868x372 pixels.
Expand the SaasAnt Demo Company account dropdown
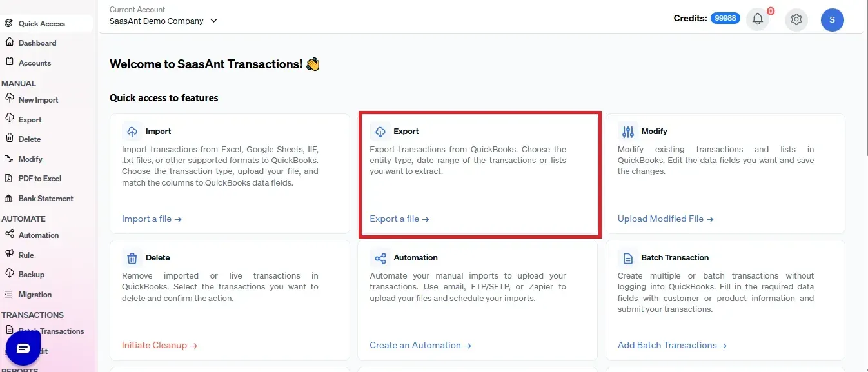click(163, 21)
